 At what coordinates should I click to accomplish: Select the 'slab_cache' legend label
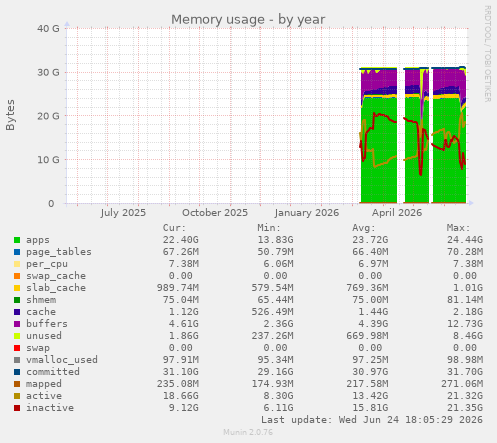pyautogui.click(x=56, y=288)
